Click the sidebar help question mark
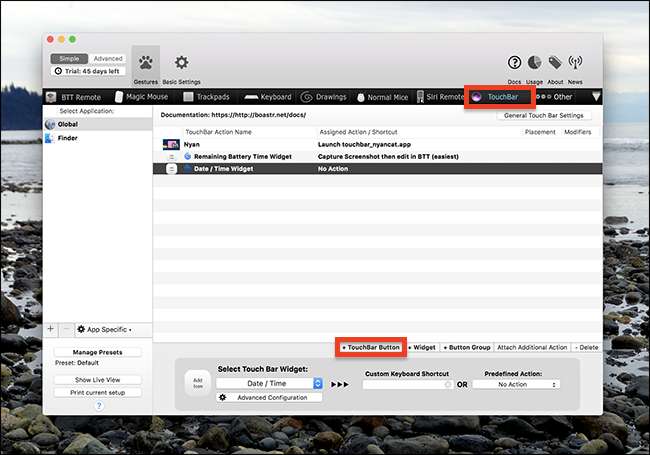 (99, 406)
